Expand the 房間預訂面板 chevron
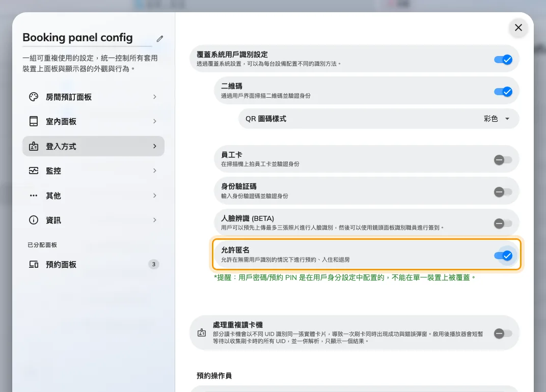This screenshot has width=546, height=392. [155, 97]
